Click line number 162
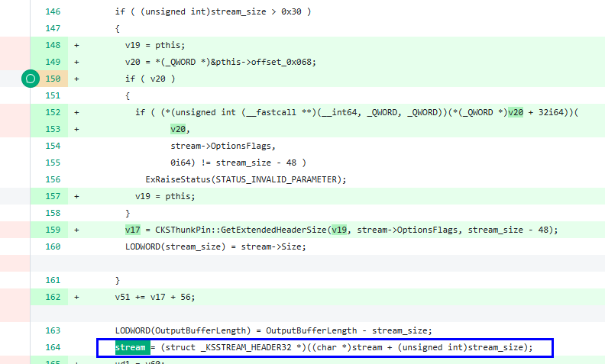Image resolution: width=605 pixels, height=364 pixels. [x=53, y=297]
